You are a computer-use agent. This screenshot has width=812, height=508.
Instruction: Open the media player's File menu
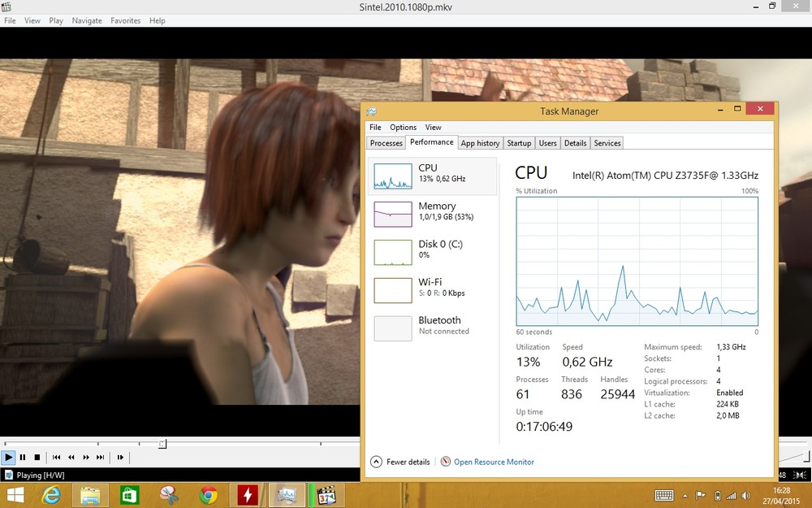click(10, 21)
